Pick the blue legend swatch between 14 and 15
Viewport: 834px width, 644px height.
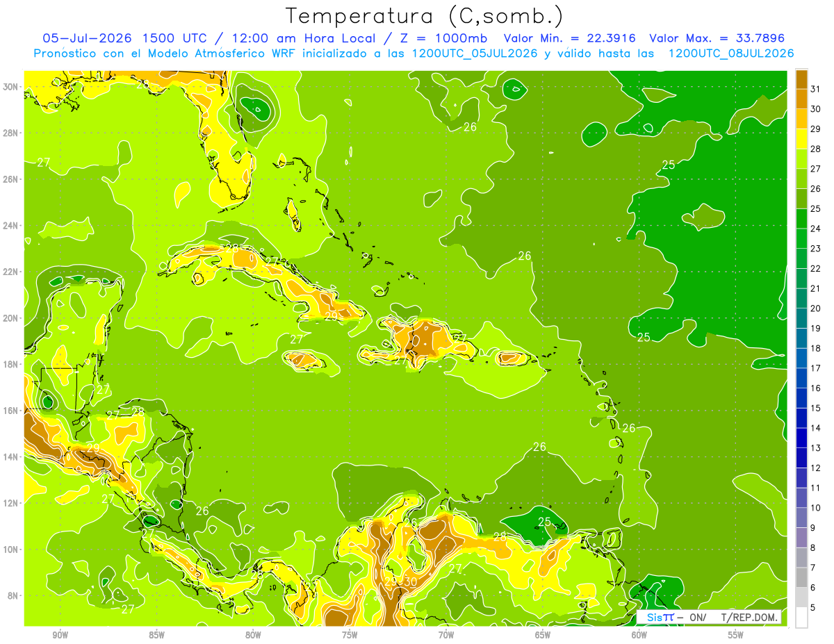click(801, 418)
